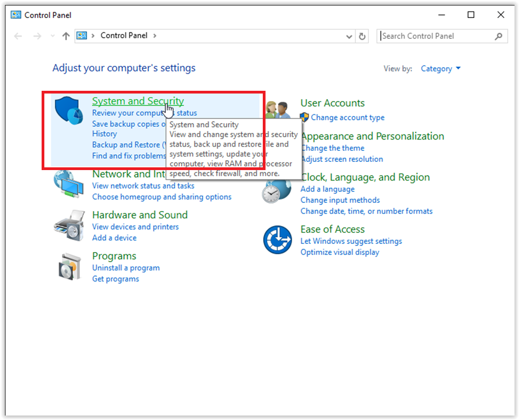
Task: Expand chevron before Control Panel breadcrumb
Action: (93, 36)
